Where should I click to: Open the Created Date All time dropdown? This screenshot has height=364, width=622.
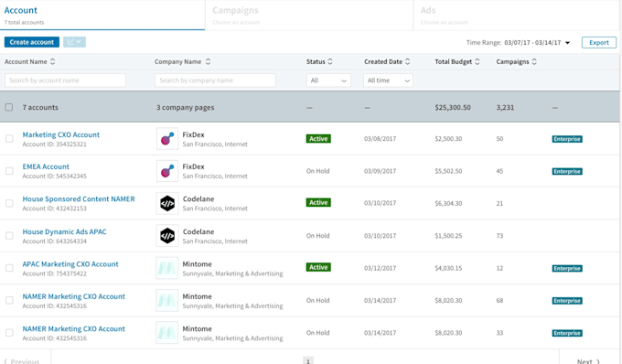click(x=388, y=80)
